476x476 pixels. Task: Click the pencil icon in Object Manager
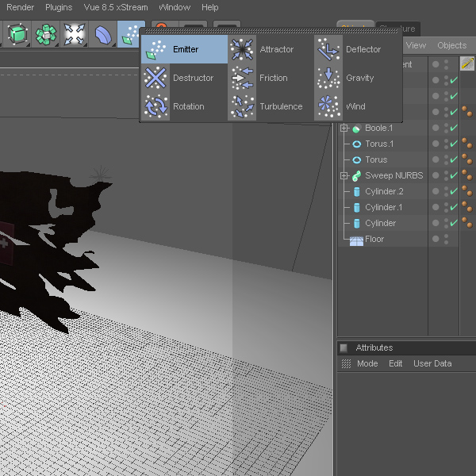click(467, 63)
